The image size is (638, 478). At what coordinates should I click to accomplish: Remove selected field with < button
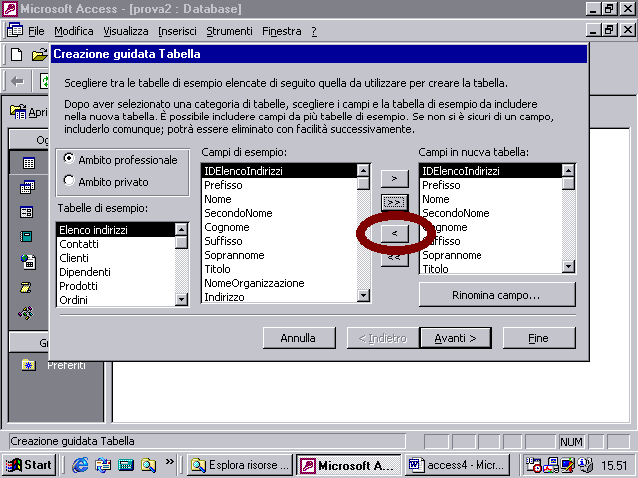tap(394, 234)
